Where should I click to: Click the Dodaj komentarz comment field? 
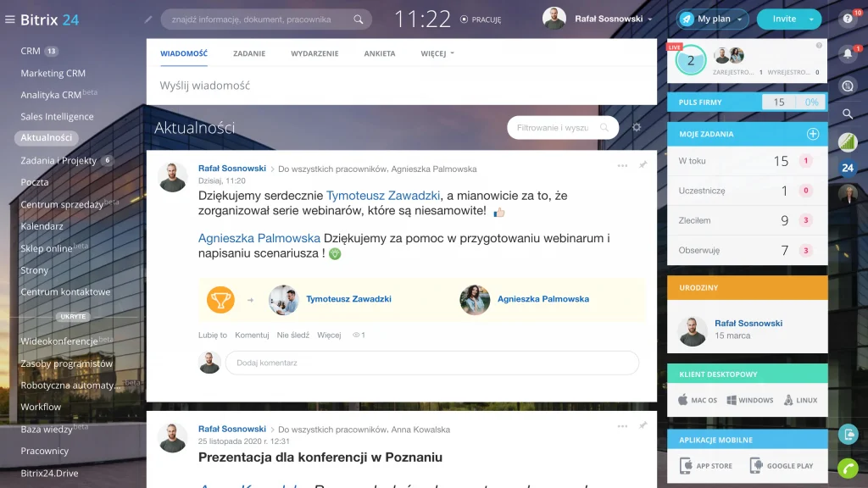coord(431,363)
